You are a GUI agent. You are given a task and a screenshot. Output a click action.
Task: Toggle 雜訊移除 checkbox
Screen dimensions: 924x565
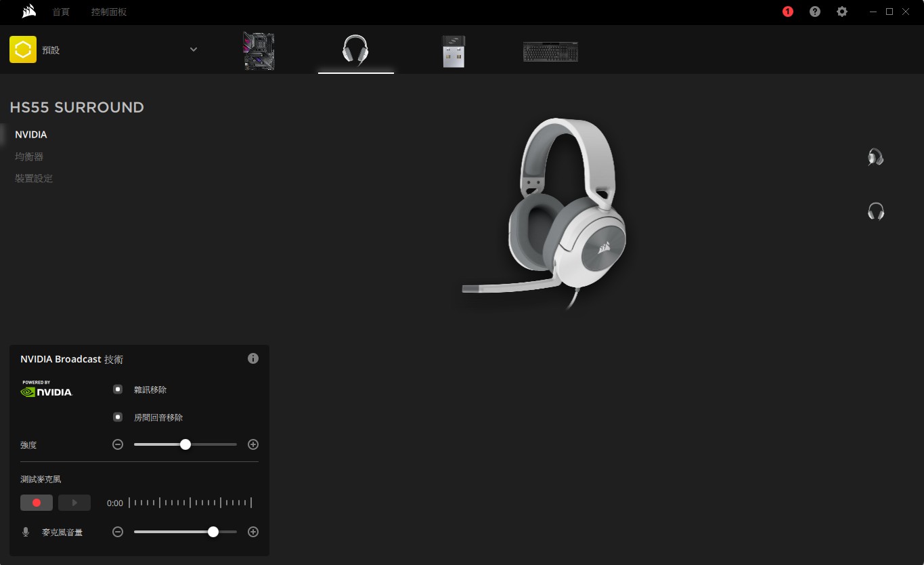(x=118, y=390)
